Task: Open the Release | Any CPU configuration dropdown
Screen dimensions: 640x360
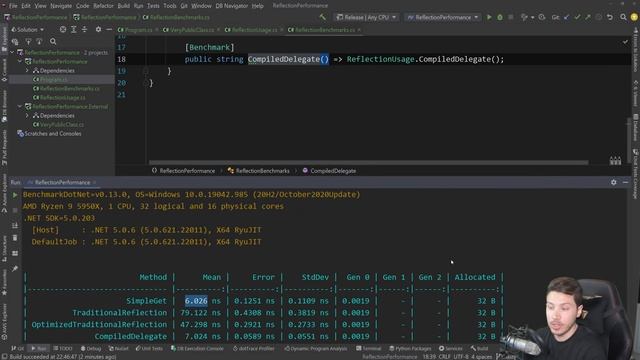Action: [x=366, y=17]
